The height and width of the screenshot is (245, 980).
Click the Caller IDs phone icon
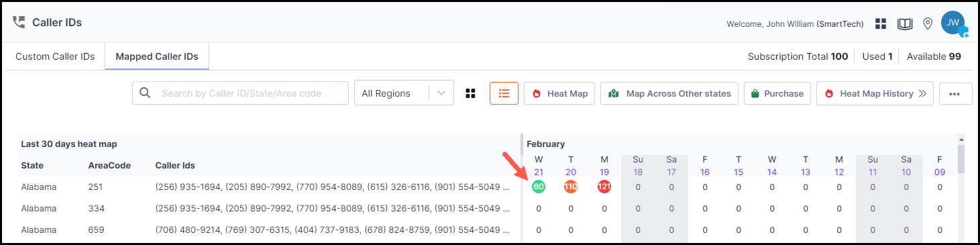click(19, 22)
